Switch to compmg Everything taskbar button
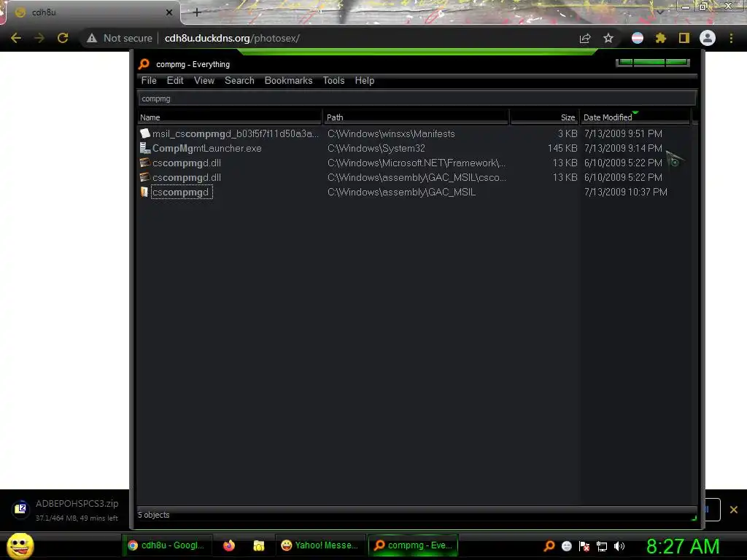Screen dimensions: 747x560 (413, 545)
